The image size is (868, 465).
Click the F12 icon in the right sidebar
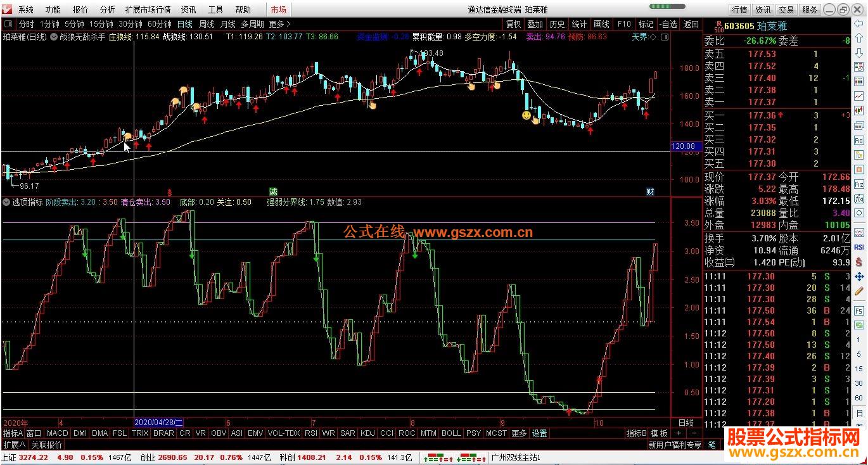[859, 184]
